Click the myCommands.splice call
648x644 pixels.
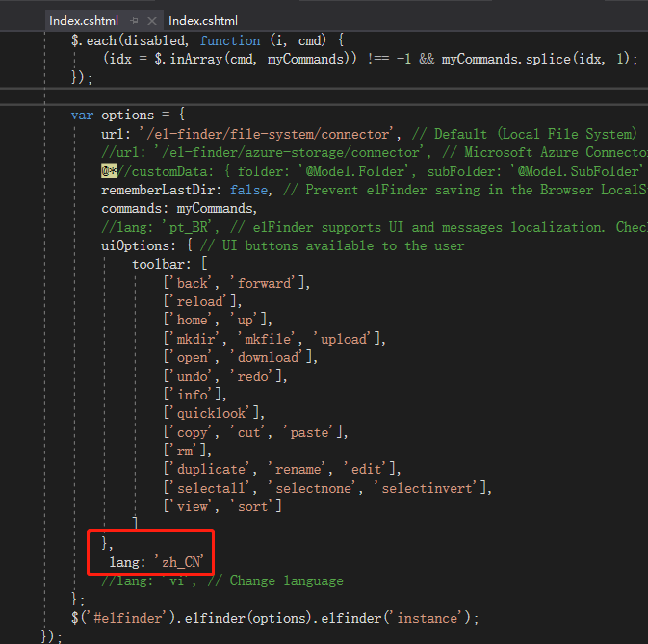click(534, 59)
